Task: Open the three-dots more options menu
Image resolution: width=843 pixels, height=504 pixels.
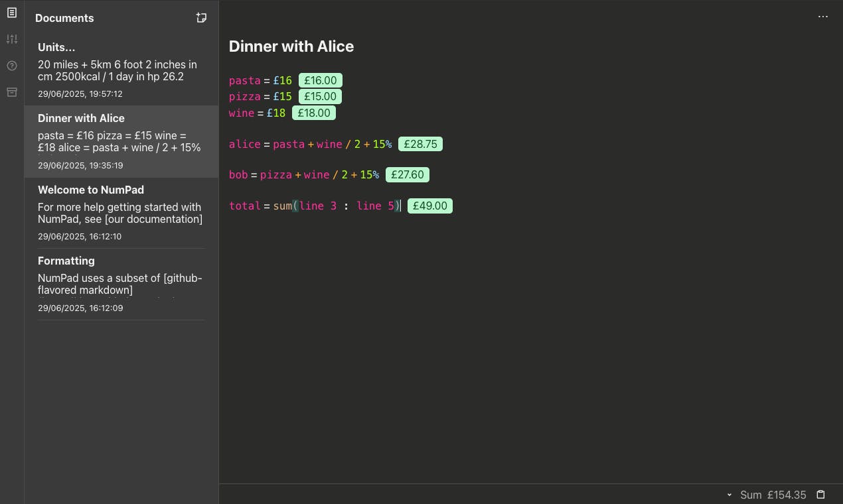Action: point(823,17)
